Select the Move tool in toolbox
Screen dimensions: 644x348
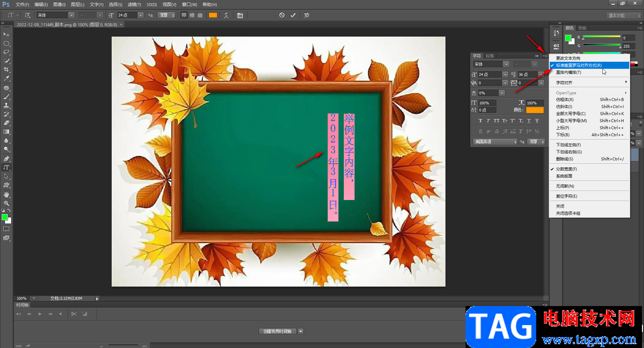(6, 35)
